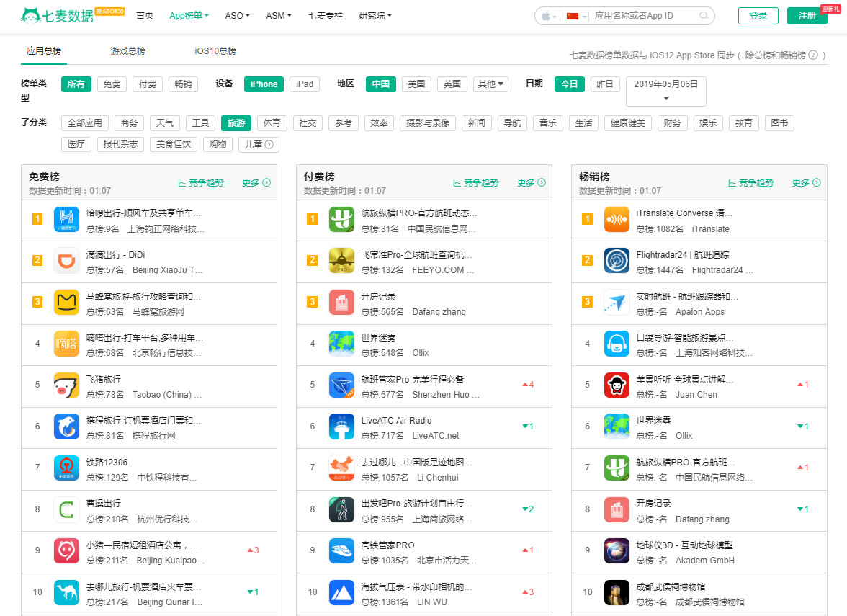
Task: Open the 口袋导游 headphone icon
Action: [617, 344]
